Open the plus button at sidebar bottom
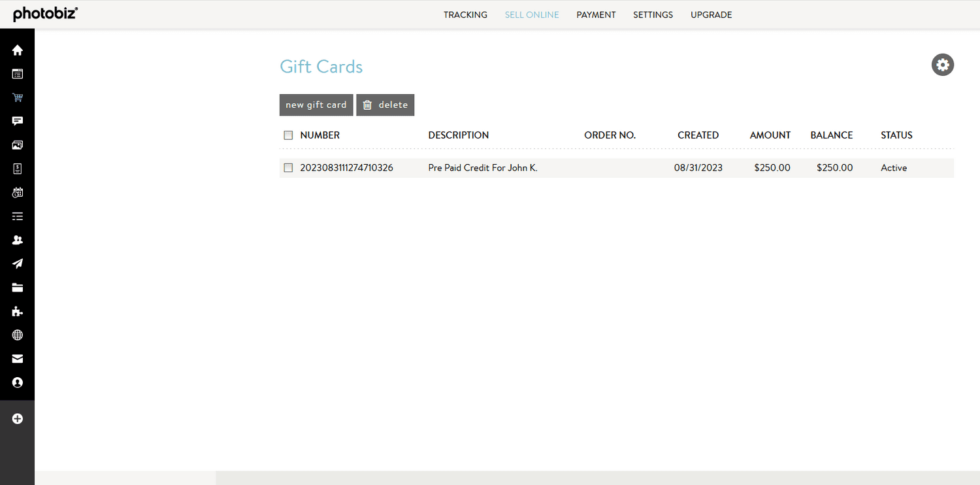 pyautogui.click(x=18, y=418)
